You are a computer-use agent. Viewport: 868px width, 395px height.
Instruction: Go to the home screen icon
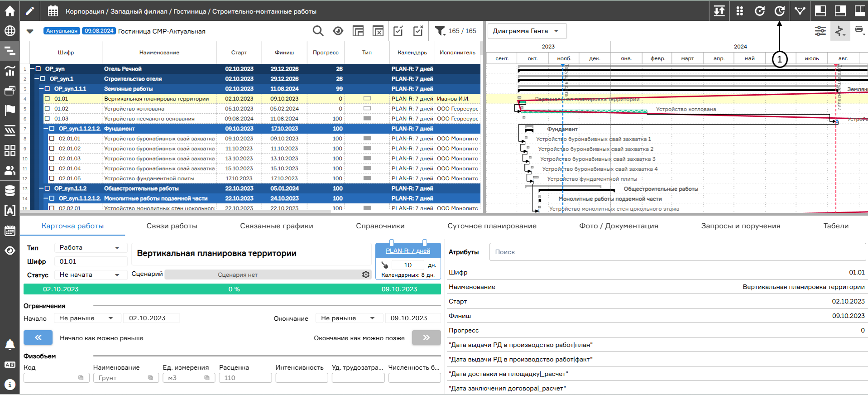(x=10, y=11)
